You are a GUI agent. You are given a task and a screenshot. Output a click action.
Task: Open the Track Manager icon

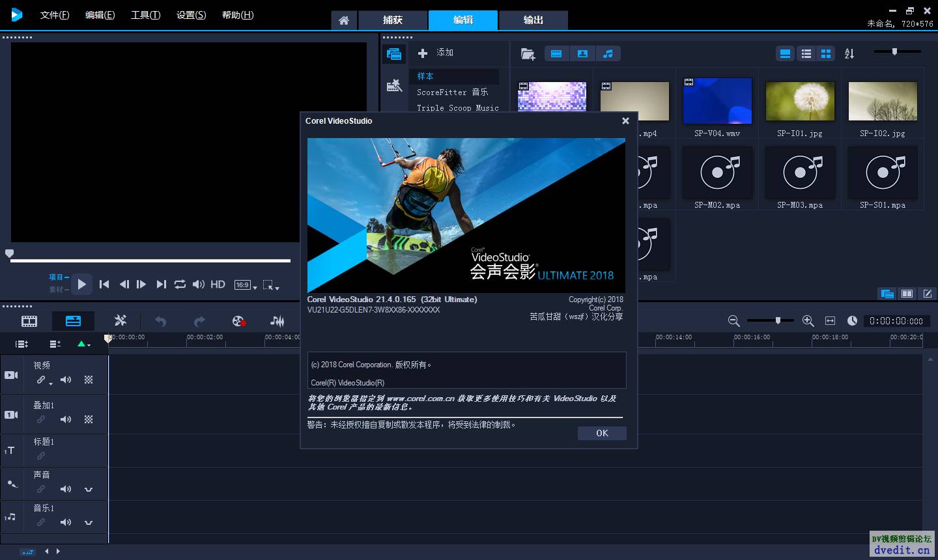click(x=55, y=344)
